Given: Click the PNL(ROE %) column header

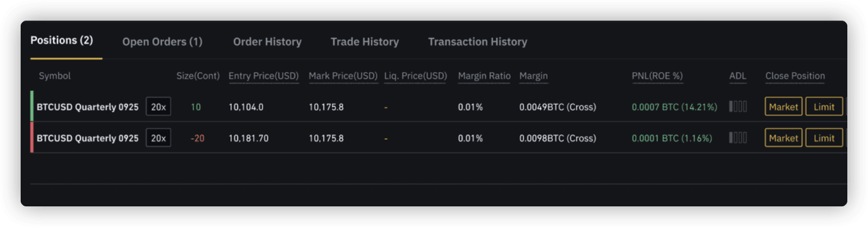Looking at the screenshot, I should click(657, 76).
